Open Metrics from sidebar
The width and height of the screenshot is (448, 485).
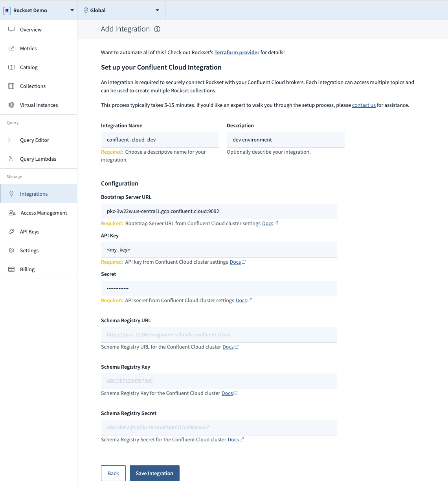[39, 48]
